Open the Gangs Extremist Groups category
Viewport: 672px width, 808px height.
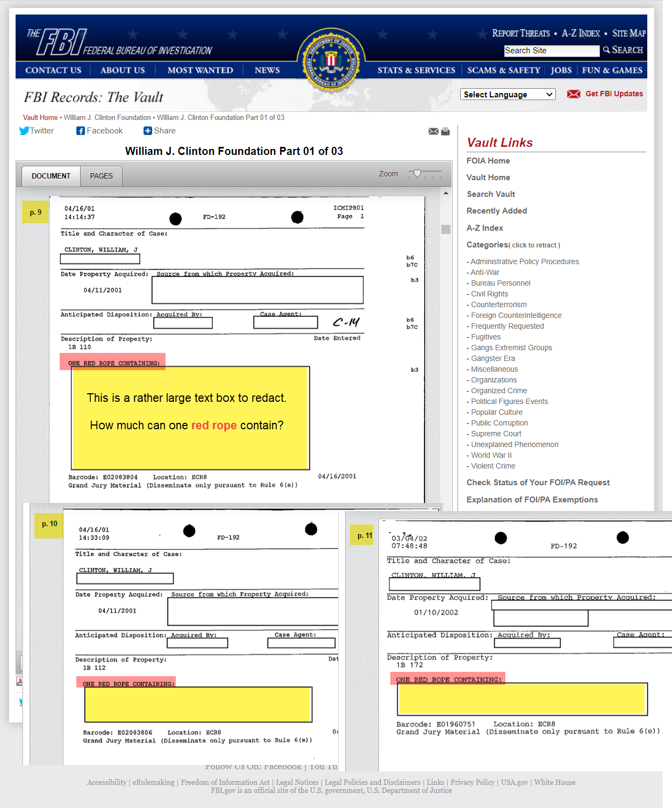click(511, 348)
